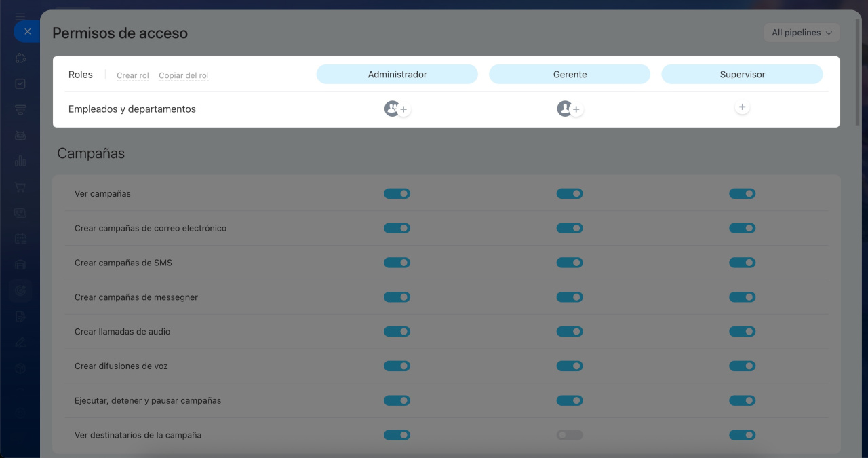Open the bar chart analytics icon in sidebar

pyautogui.click(x=20, y=161)
